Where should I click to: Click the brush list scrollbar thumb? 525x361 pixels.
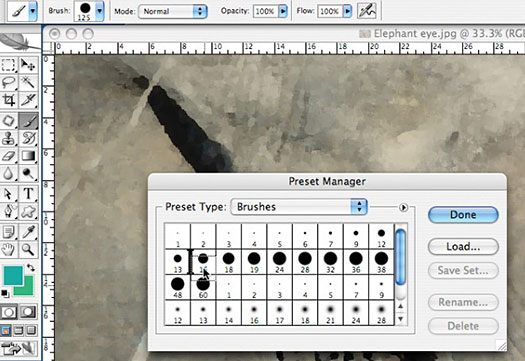tap(400, 257)
